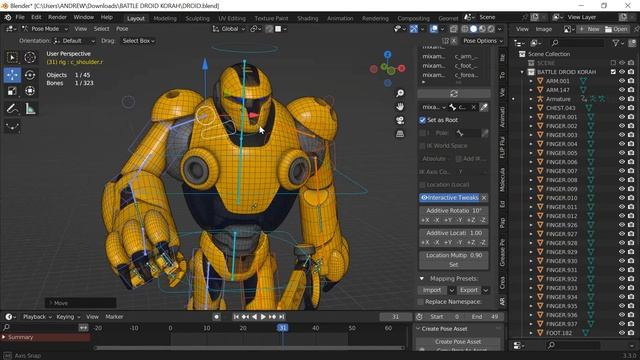Image resolution: width=640 pixels, height=360 pixels.
Task: Toggle BATTLE DROID KORAH collection checkbox
Action: [x=613, y=72]
